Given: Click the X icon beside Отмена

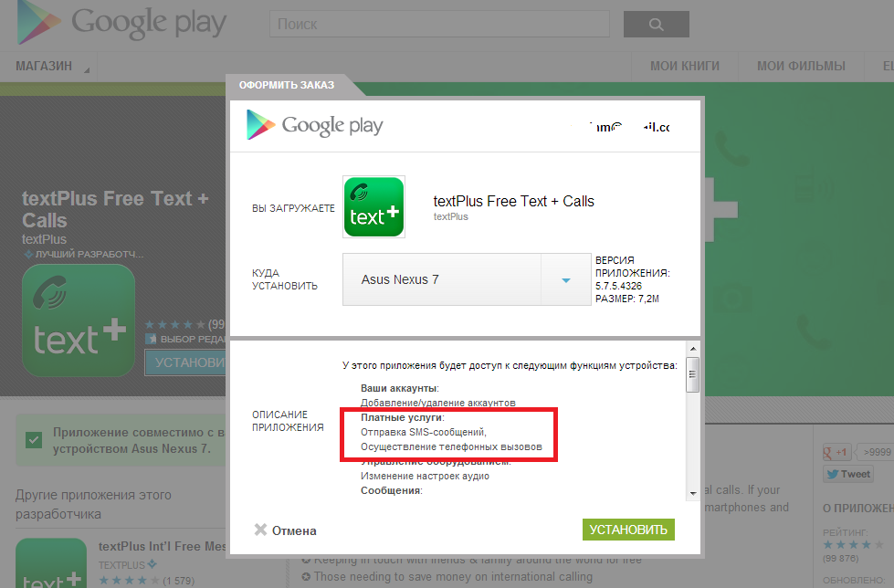Looking at the screenshot, I should pyautogui.click(x=260, y=530).
